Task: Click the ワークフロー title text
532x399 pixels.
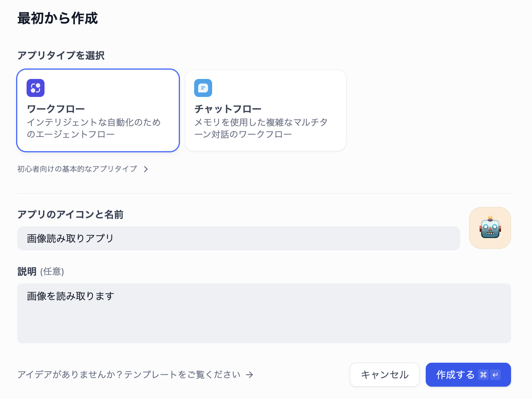Action: (x=56, y=109)
